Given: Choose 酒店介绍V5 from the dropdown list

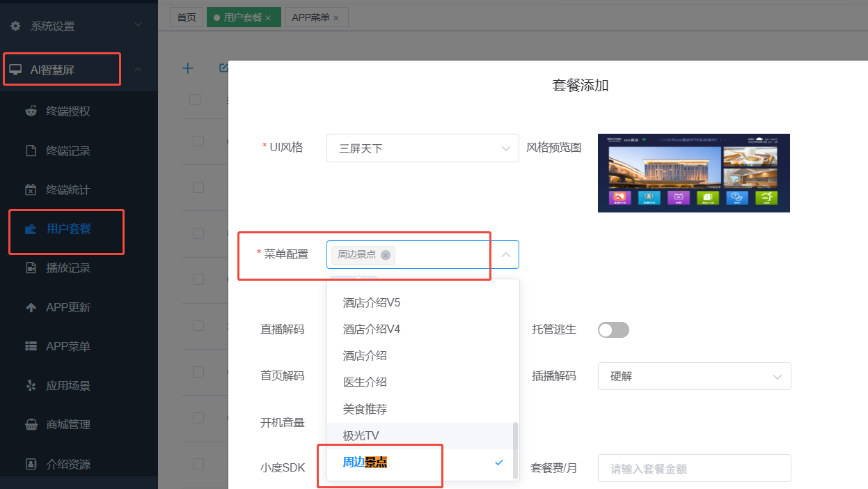Looking at the screenshot, I should [x=372, y=302].
